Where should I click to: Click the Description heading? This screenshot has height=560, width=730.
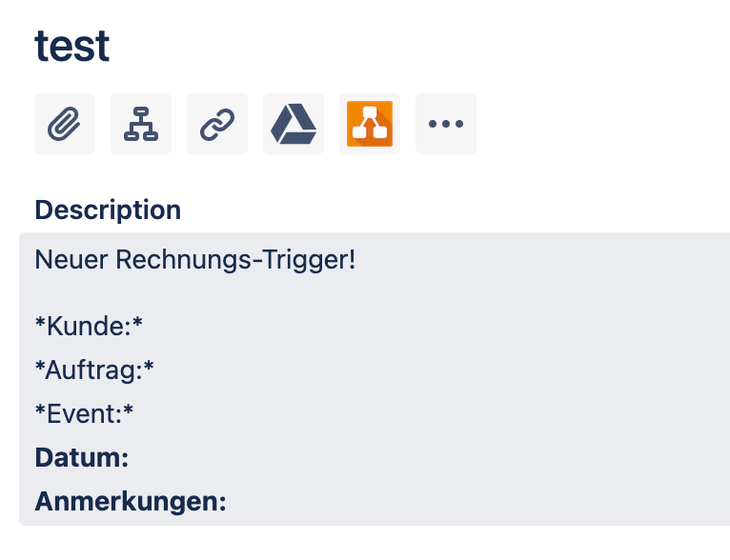coord(108,210)
